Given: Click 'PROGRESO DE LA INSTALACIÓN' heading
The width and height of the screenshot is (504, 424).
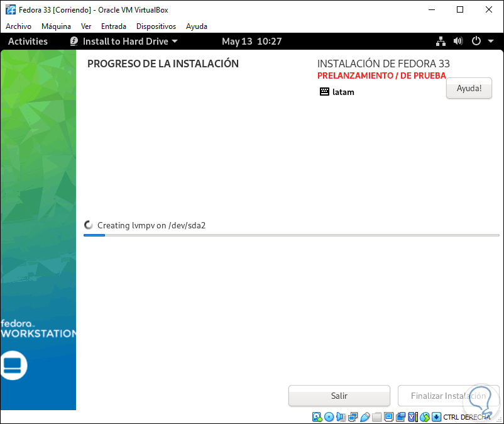Looking at the screenshot, I should coord(163,64).
